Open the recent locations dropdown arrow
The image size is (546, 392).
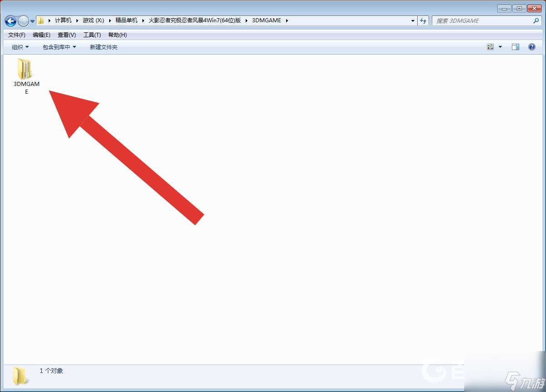[33, 21]
